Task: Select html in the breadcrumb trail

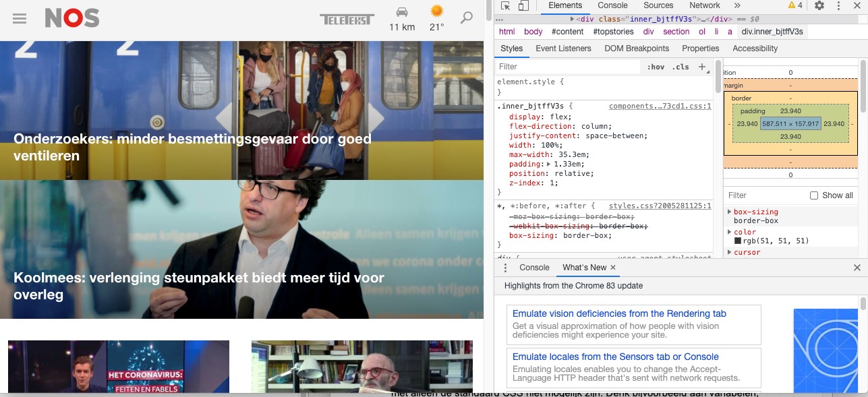Action: pyautogui.click(x=507, y=32)
